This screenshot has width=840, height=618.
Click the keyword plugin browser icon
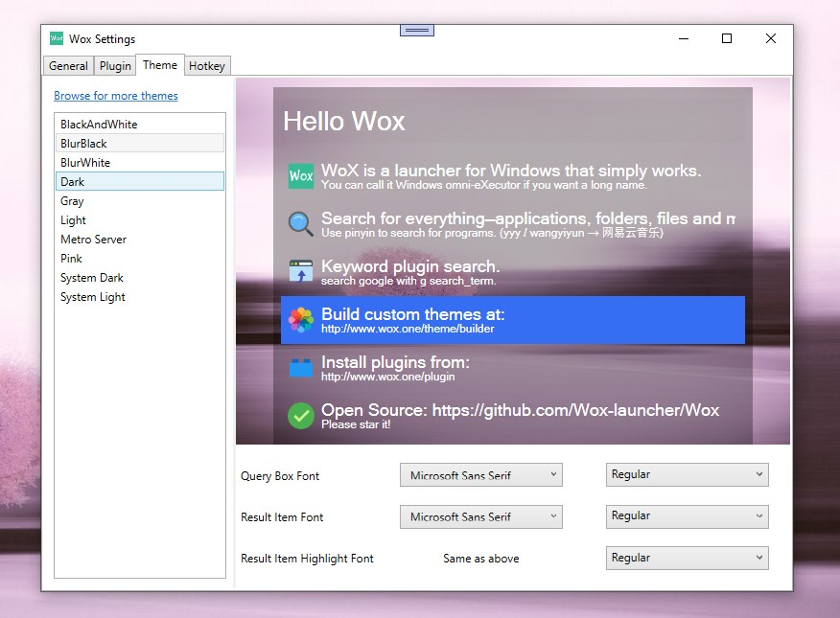[301, 271]
